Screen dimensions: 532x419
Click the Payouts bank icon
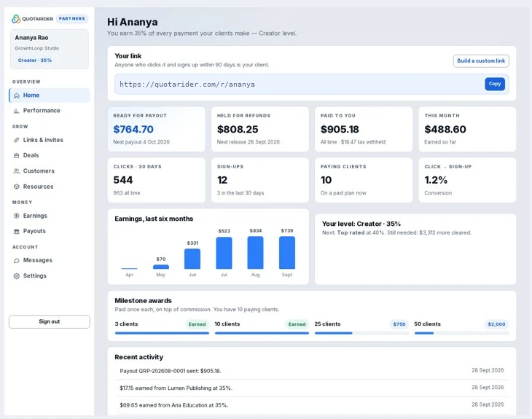pyautogui.click(x=16, y=232)
